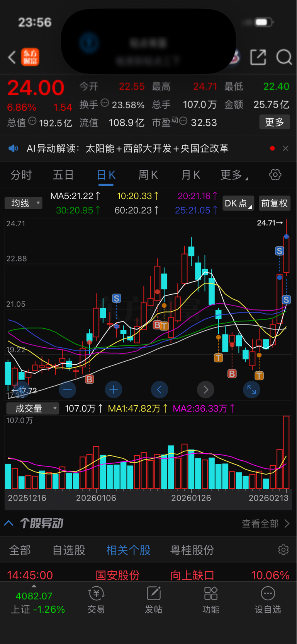Select the 相关个股 filter tab
The width and height of the screenshot is (297, 644).
point(129,550)
